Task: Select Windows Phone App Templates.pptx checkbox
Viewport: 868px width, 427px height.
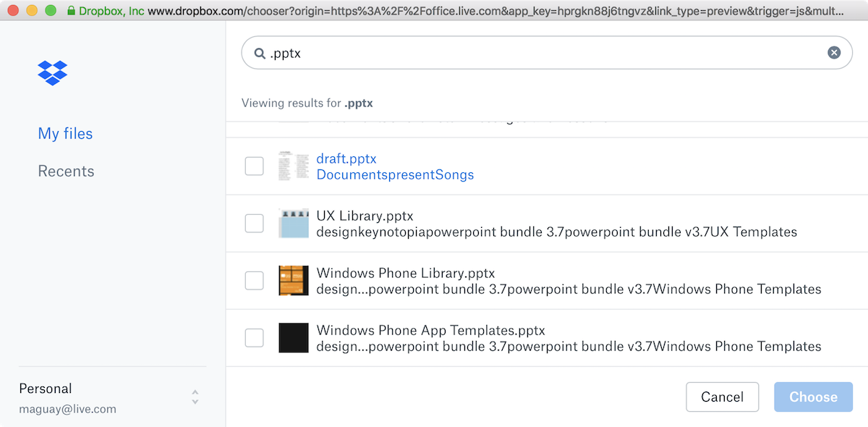Action: click(254, 338)
